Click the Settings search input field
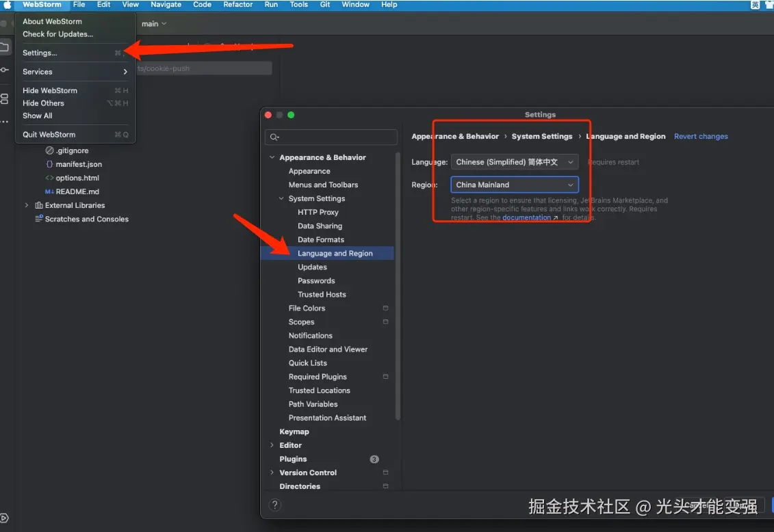The height and width of the screenshot is (532, 774). (331, 137)
